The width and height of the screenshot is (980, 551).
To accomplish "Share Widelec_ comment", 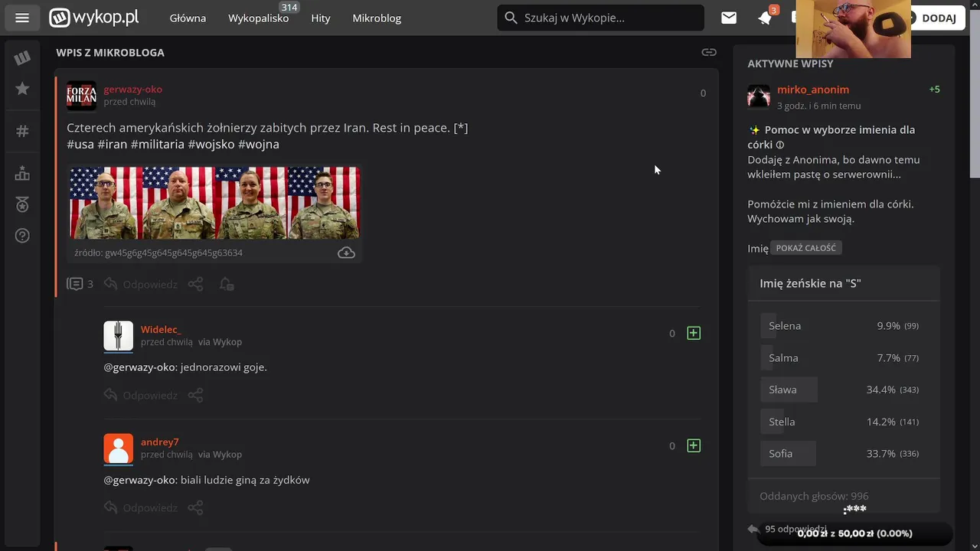I will coord(196,395).
